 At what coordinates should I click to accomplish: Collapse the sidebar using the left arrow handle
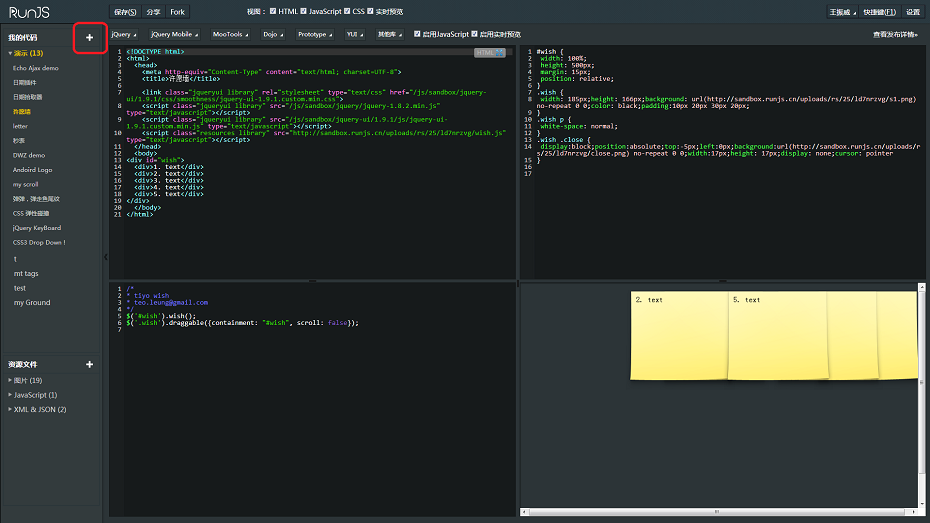coord(106,258)
